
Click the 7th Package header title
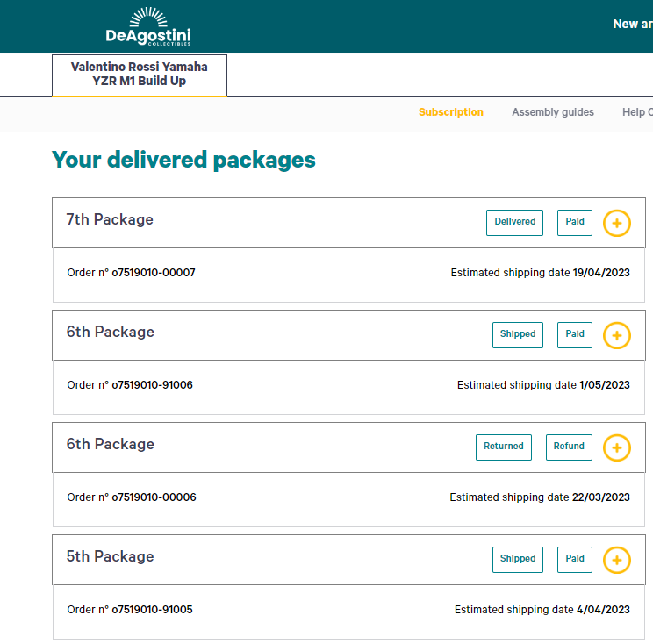[x=110, y=220]
